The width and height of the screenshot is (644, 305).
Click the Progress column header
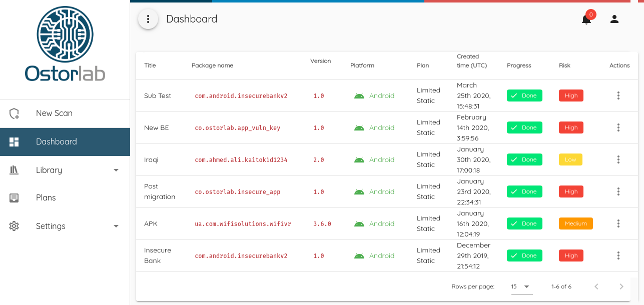(x=519, y=65)
